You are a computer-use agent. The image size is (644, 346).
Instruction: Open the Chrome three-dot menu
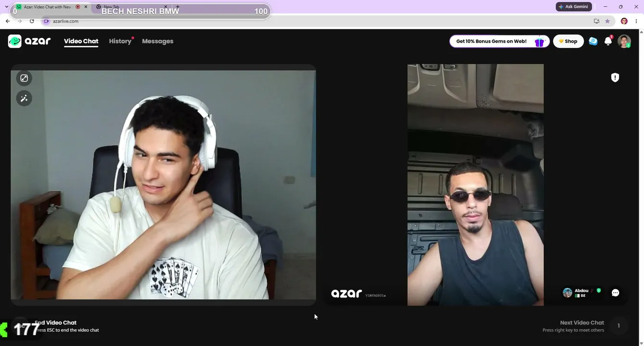636,21
